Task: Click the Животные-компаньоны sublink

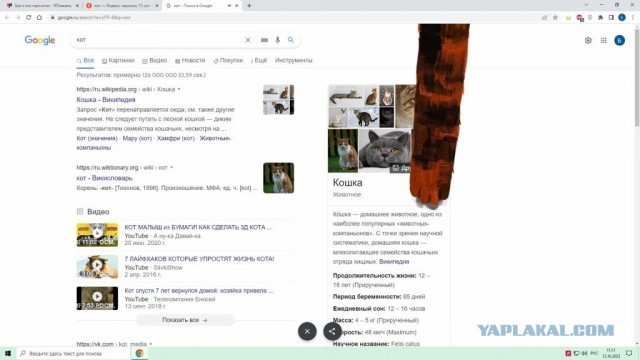Action: click(x=154, y=143)
